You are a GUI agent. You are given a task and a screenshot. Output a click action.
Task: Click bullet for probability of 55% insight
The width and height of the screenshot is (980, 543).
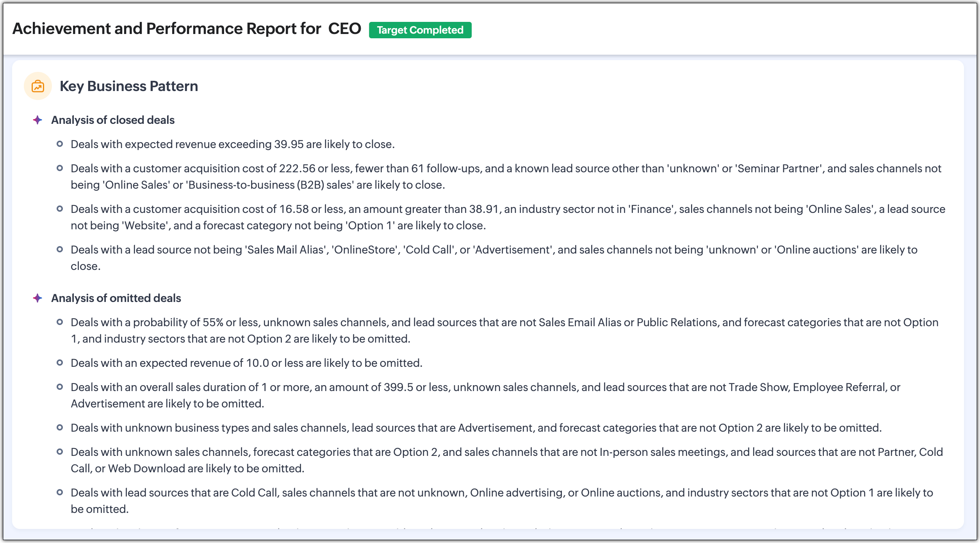[x=60, y=322]
